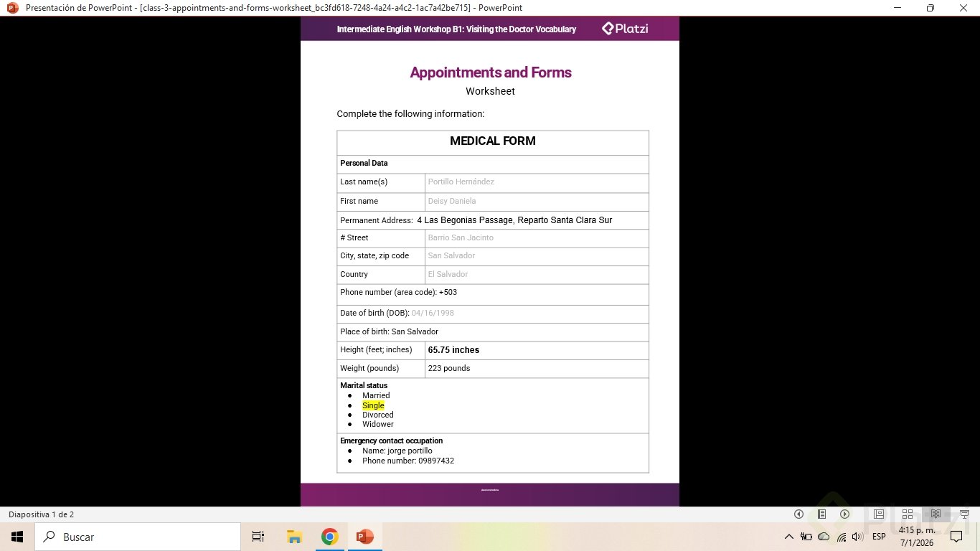
Task: Click the 'Last name(s)' label cell
Action: tap(381, 182)
